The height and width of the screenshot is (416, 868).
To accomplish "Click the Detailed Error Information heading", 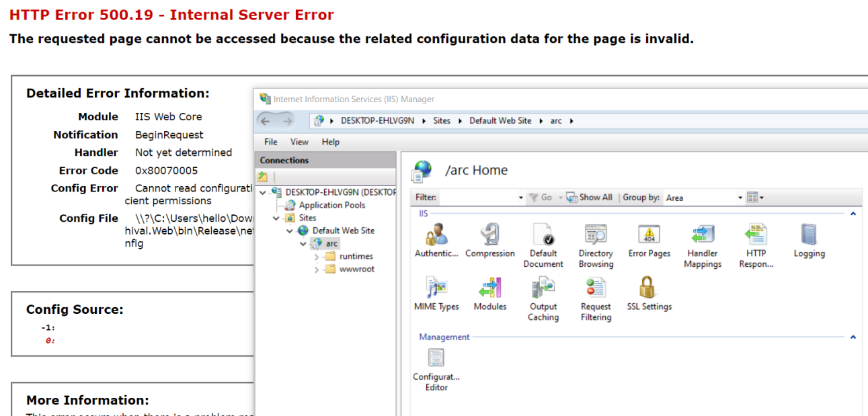I will (x=118, y=93).
